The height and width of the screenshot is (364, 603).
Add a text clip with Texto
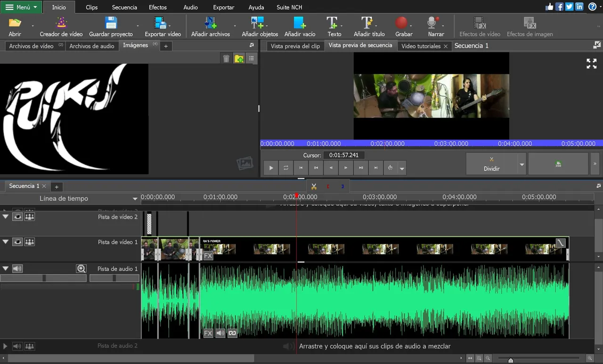(x=334, y=27)
